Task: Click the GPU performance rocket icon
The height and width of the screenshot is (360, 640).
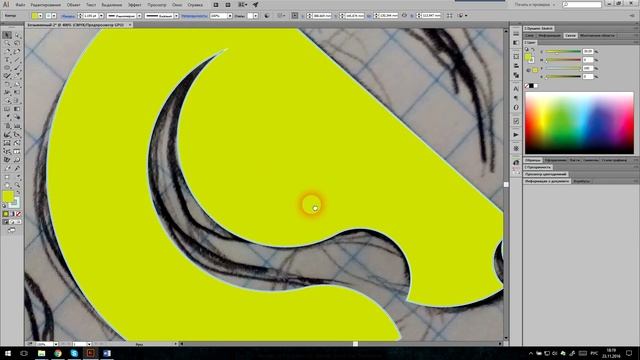Action: pos(256,5)
